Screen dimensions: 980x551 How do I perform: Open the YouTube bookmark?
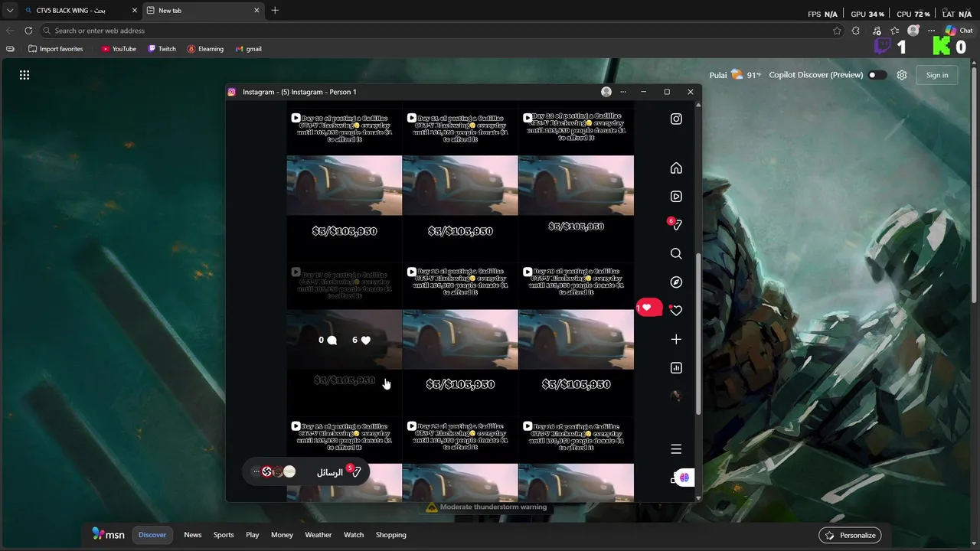(119, 49)
